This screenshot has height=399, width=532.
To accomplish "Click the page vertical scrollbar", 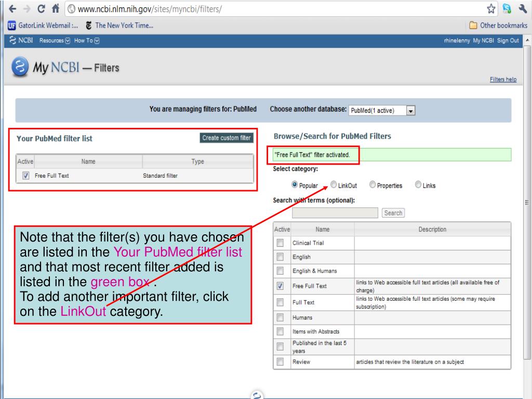I will tap(527, 203).
